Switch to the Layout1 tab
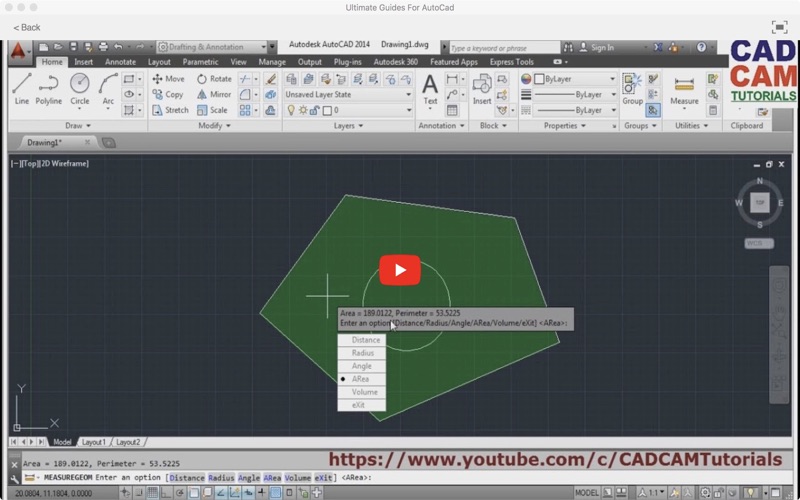The image size is (800, 500). pos(94,442)
